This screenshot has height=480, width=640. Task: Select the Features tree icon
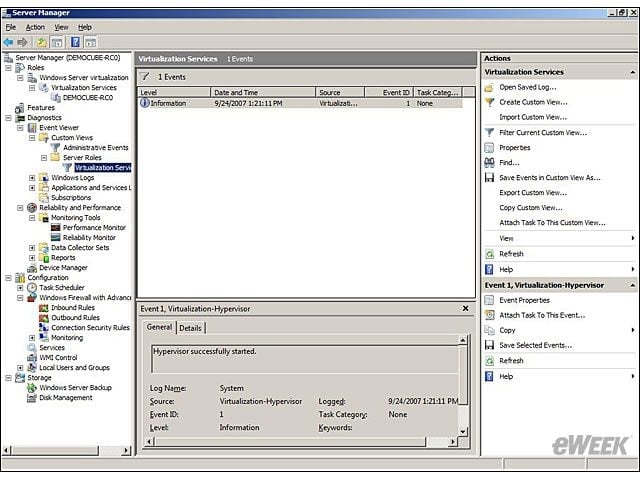[20, 108]
